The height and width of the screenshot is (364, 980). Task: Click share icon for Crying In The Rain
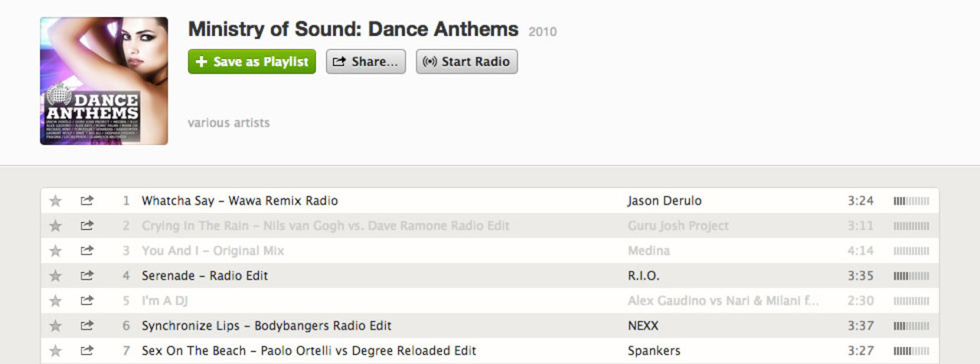click(x=87, y=226)
